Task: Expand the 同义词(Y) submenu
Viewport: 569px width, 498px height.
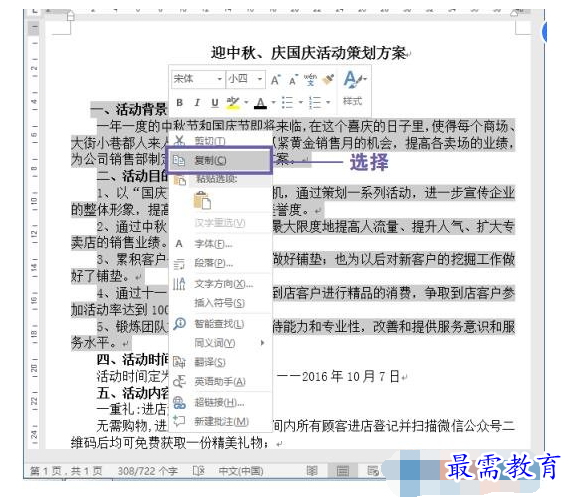Action: 220,343
